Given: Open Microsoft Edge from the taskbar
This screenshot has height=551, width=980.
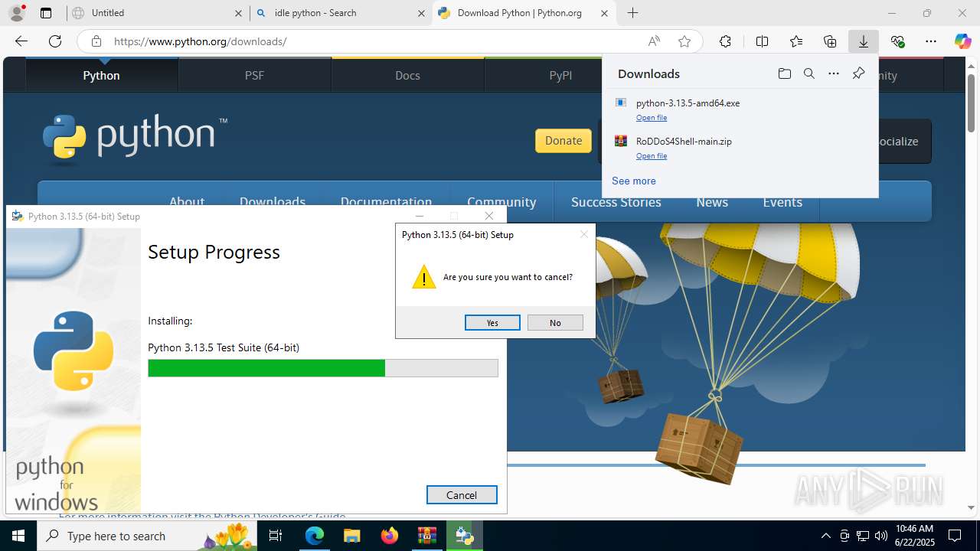Looking at the screenshot, I should pyautogui.click(x=315, y=536).
